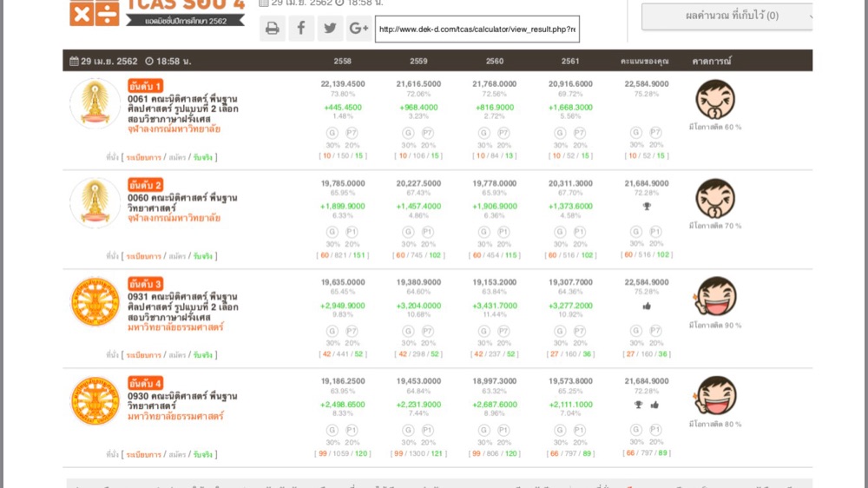Click Thammasat emblem for rank 3 entry
868x488 pixels.
95,302
